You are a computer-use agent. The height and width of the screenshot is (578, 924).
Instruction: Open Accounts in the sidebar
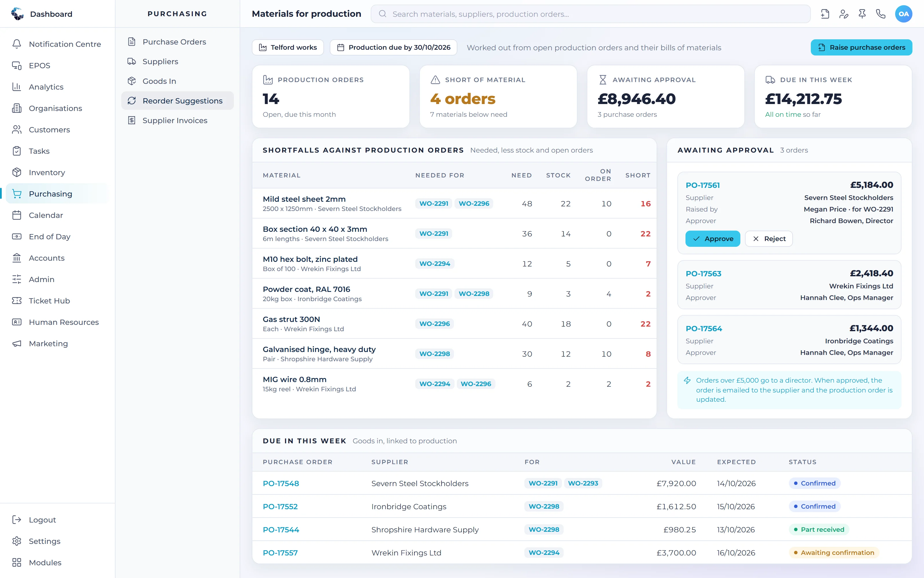point(57,258)
